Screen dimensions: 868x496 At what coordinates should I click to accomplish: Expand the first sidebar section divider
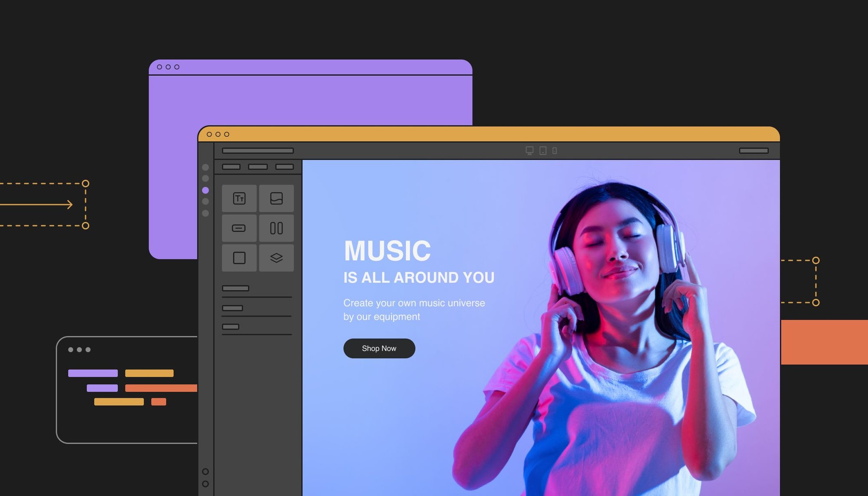pos(236,287)
